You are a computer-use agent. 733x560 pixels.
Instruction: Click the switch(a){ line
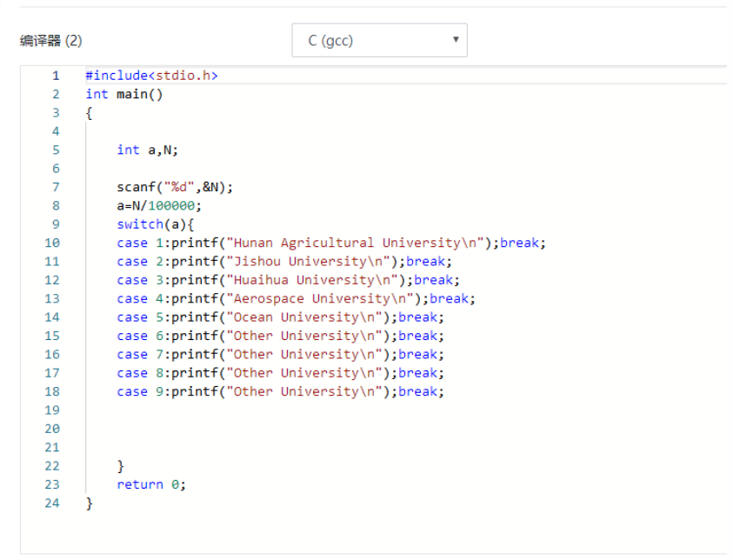pos(155,224)
